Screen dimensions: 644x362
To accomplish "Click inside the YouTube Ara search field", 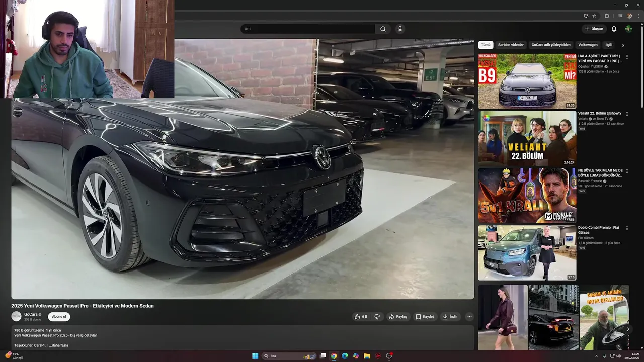I will [x=308, y=29].
